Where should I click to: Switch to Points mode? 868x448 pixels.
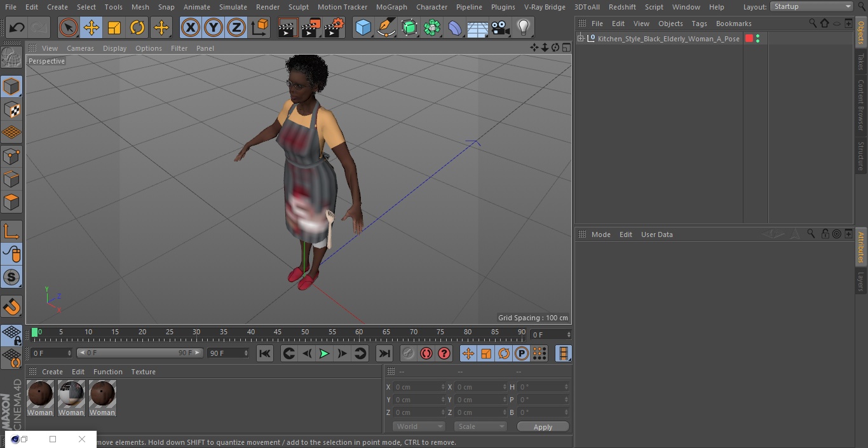(11, 156)
